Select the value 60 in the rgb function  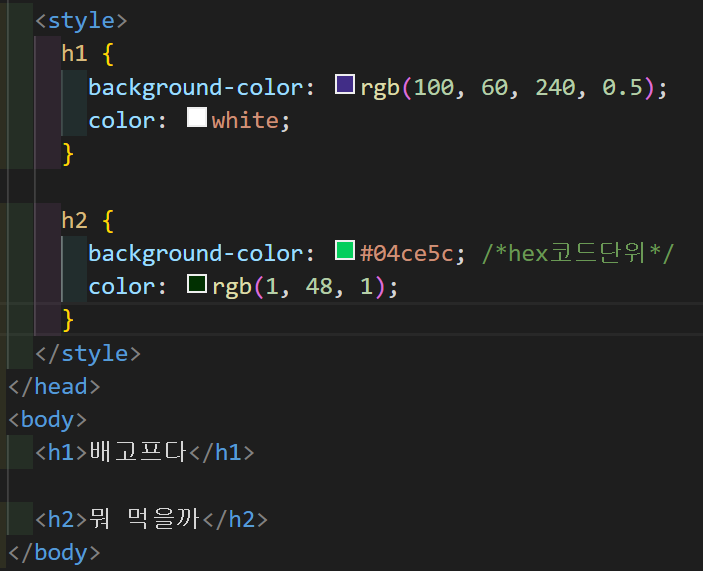(495, 87)
